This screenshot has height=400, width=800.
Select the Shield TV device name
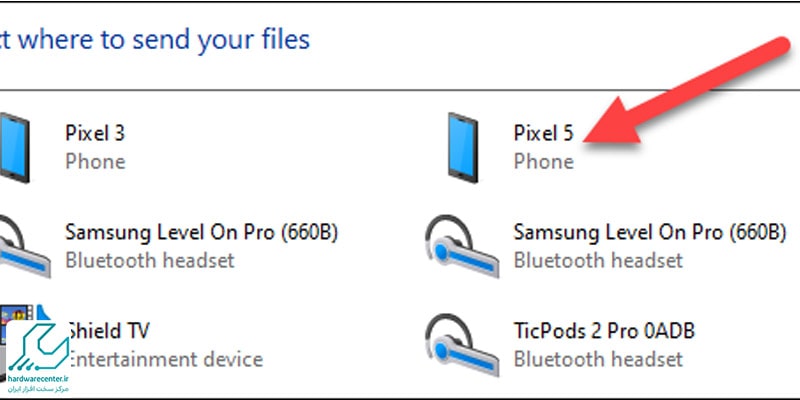tap(111, 330)
